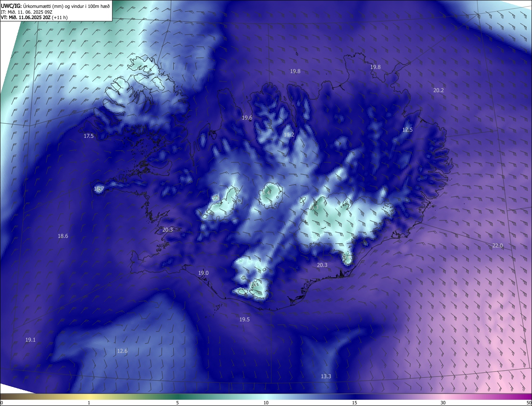This screenshot has height=406, width=532.
Task: Click the legend tick label 0
Action: [x=1, y=403]
